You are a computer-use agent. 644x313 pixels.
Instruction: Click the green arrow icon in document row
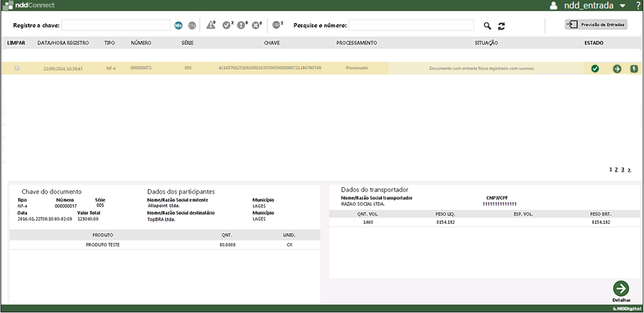(x=616, y=69)
